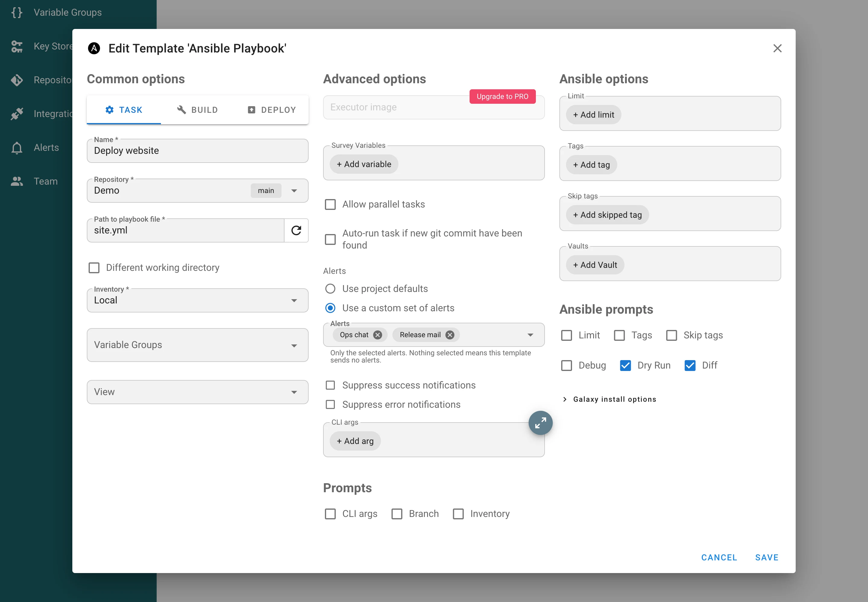The width and height of the screenshot is (868, 602).
Task: Uncheck the Dry Run ansible prompt
Action: [625, 366]
